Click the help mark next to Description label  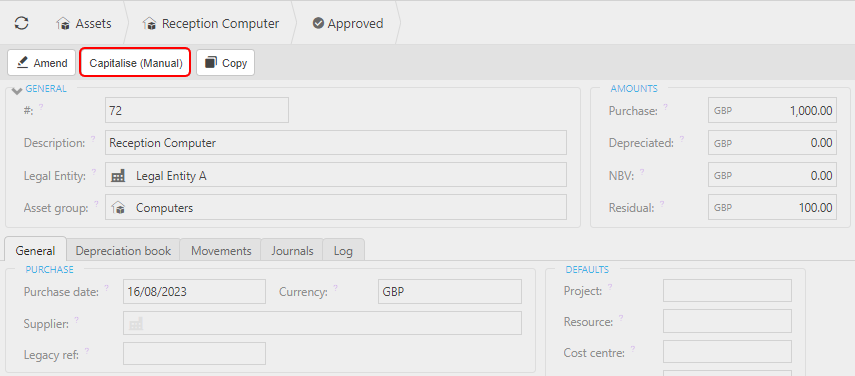93,139
